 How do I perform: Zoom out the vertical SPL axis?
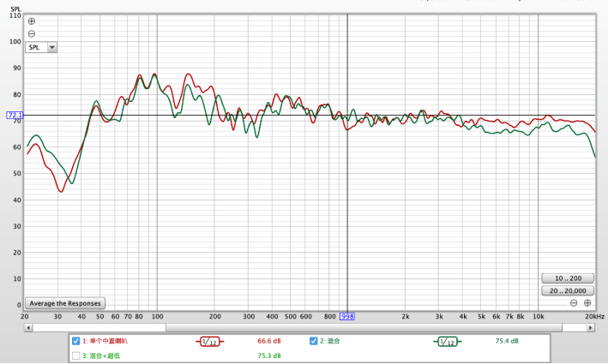(32, 33)
